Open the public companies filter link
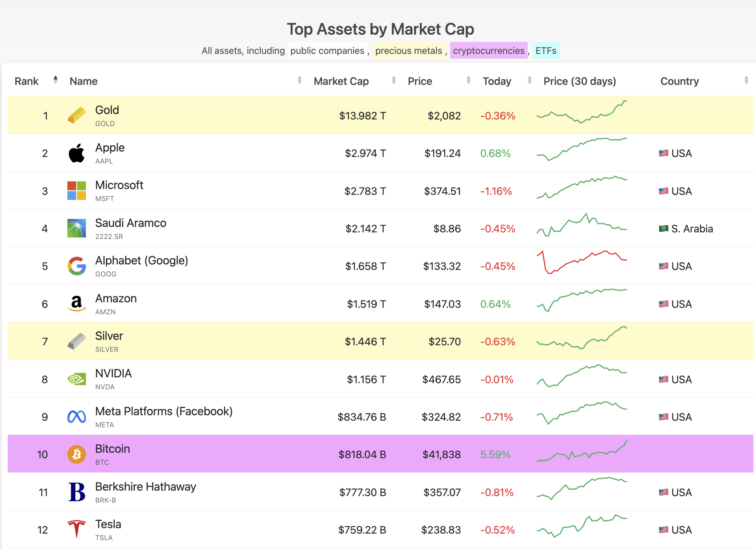The width and height of the screenshot is (756, 550). pos(327,51)
